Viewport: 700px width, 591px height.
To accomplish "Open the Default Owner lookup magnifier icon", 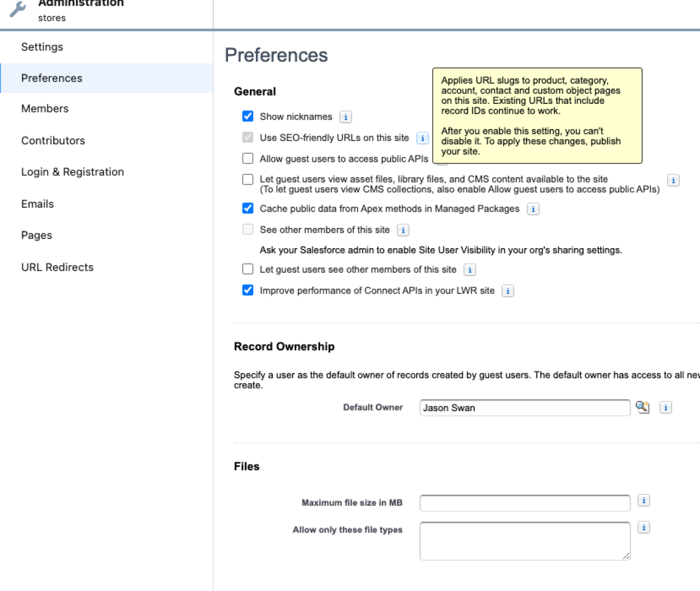I will pyautogui.click(x=642, y=407).
